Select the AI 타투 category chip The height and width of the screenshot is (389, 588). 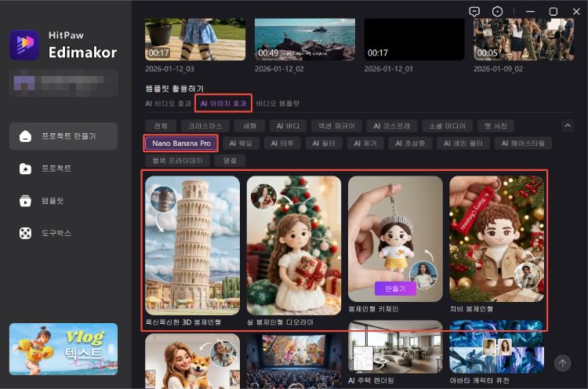(282, 144)
